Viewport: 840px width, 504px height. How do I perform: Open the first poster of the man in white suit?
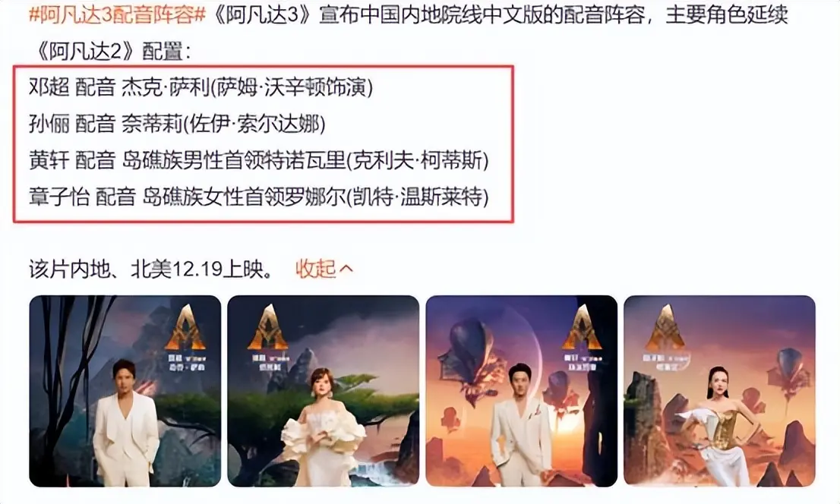tap(125, 391)
